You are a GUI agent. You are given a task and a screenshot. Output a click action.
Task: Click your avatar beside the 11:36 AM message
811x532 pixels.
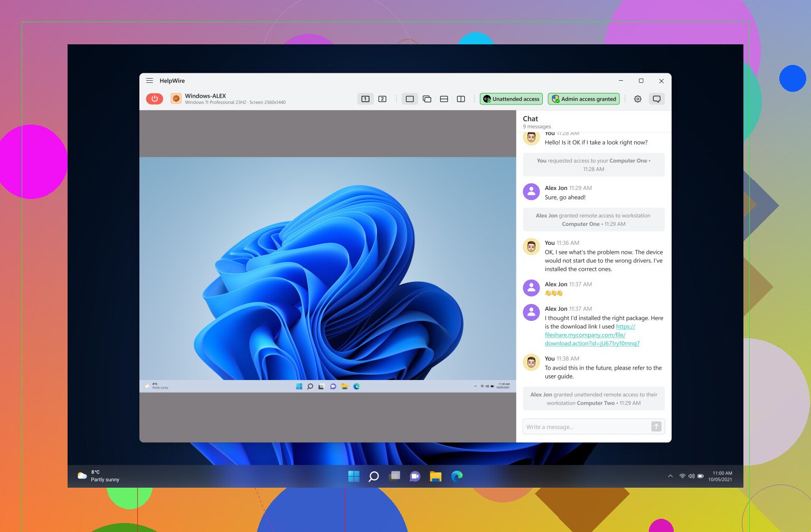point(531,246)
